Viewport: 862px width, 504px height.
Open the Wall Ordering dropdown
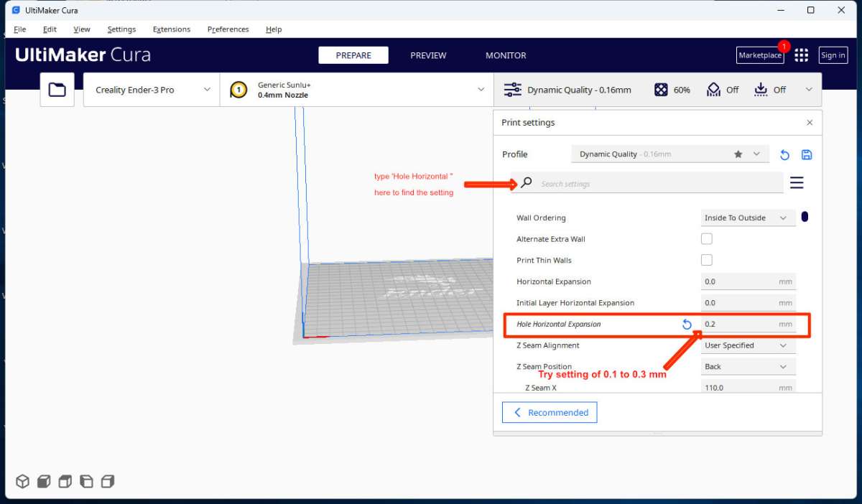coord(749,218)
